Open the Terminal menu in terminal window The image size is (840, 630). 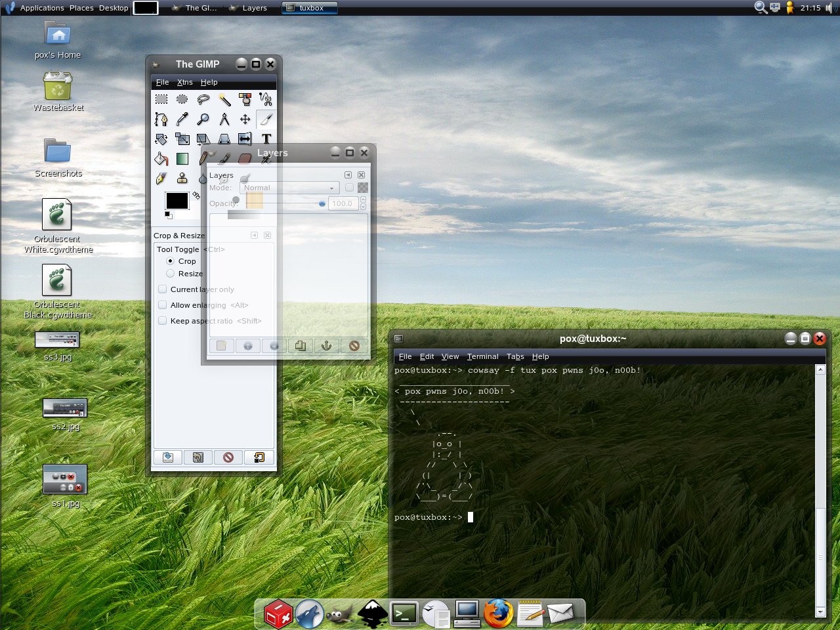coord(482,356)
